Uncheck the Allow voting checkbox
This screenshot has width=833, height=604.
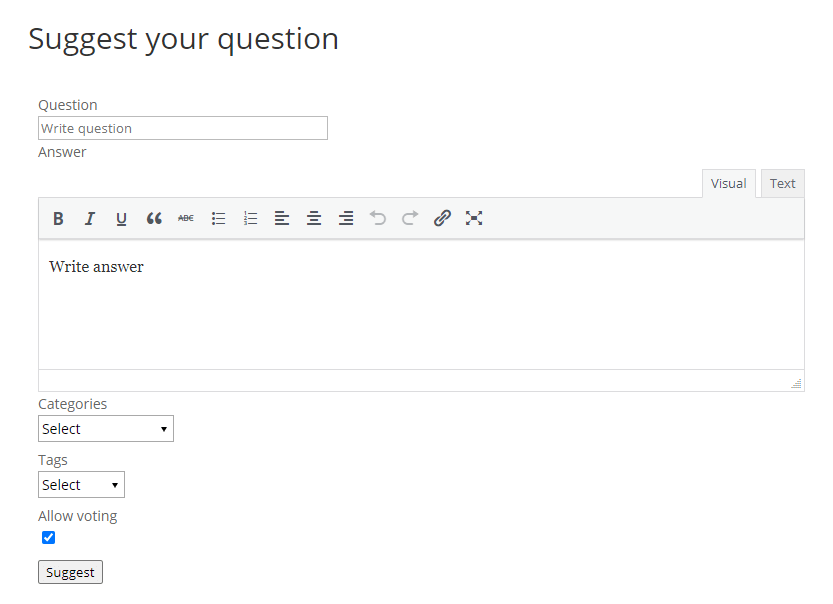48,538
